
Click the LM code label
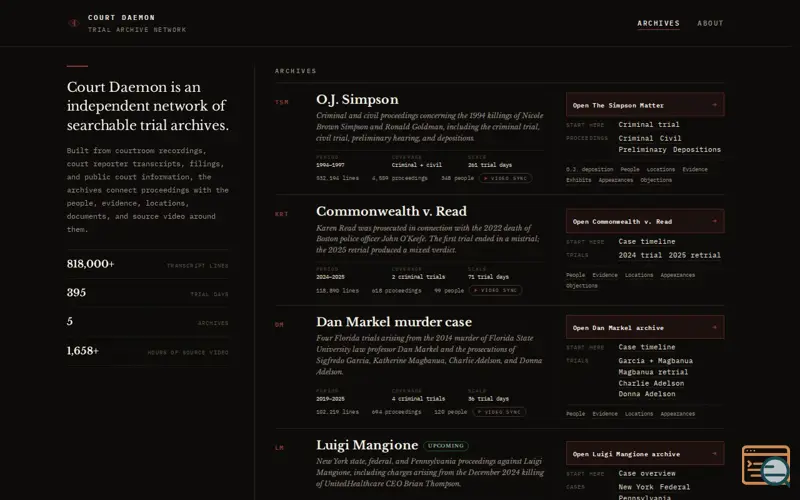[x=279, y=448]
